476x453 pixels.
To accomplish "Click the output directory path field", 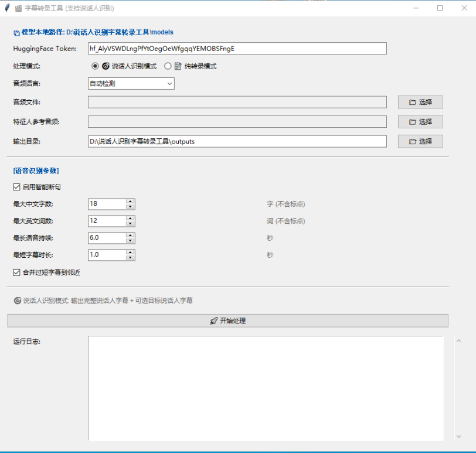I will pos(237,141).
